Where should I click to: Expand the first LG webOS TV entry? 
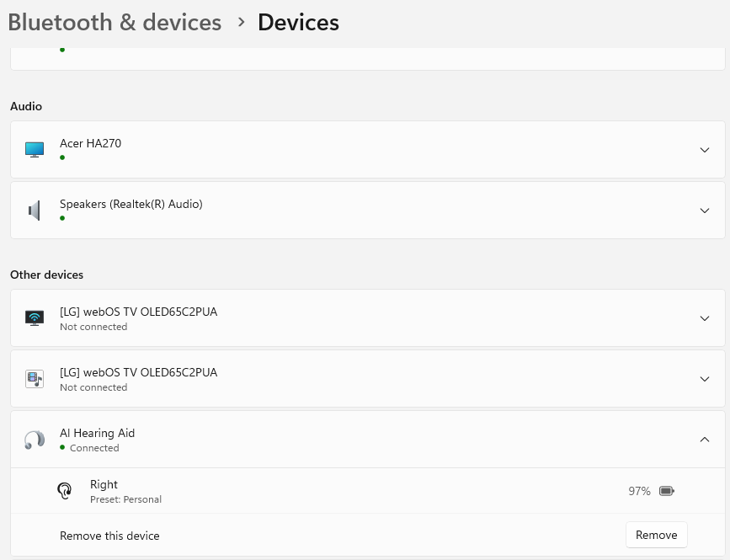pos(705,318)
